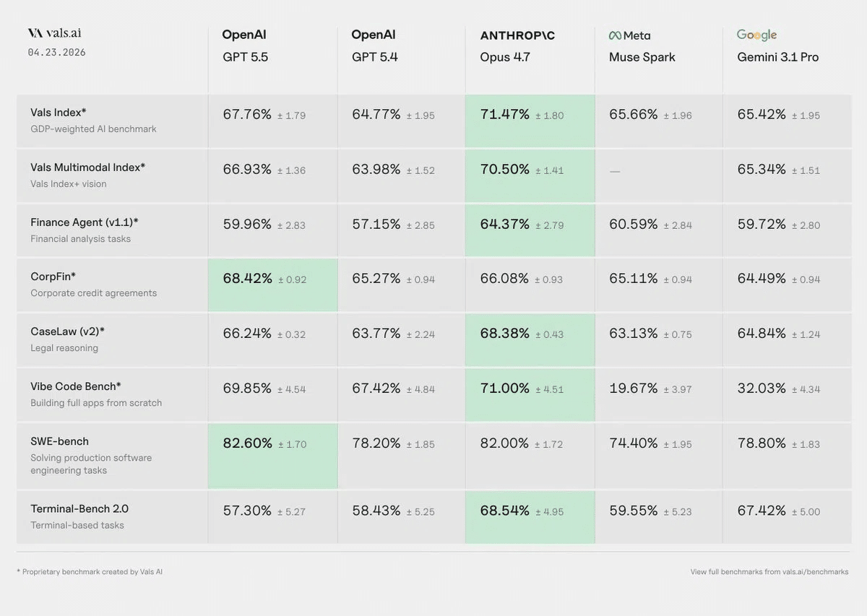Click the Terminal-Bench 2.0 row title
The height and width of the screenshot is (616, 867).
pos(79,508)
